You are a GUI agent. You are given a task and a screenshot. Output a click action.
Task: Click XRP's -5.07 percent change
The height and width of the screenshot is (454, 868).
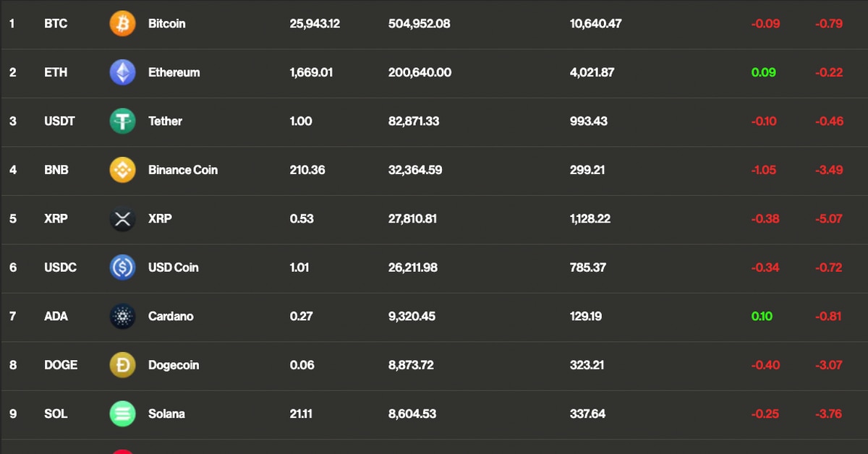pyautogui.click(x=828, y=218)
